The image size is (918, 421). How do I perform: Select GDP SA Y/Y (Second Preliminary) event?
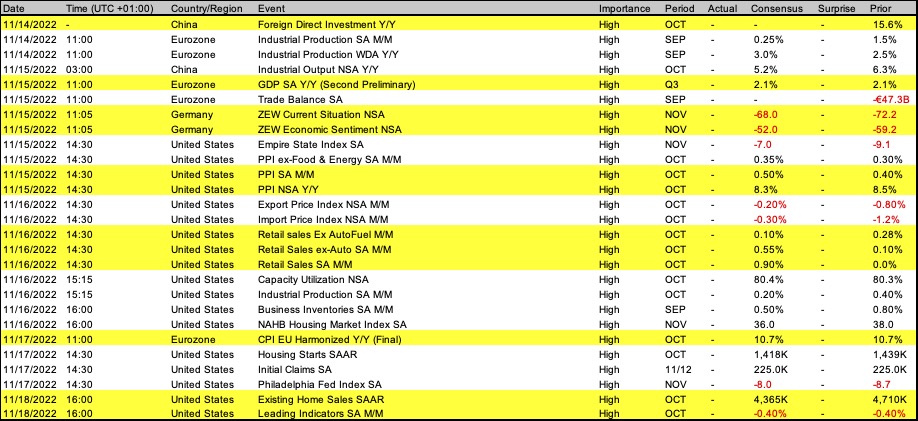pyautogui.click(x=337, y=85)
